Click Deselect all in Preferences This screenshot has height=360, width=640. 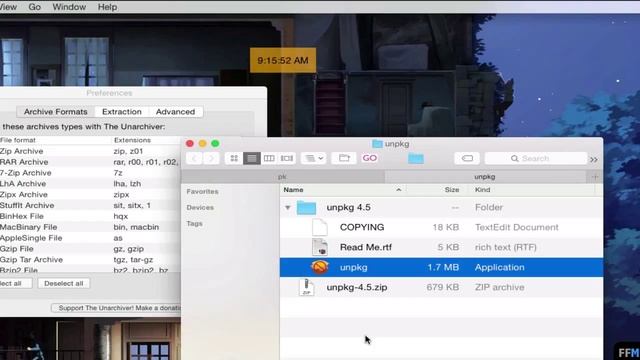pyautogui.click(x=64, y=283)
